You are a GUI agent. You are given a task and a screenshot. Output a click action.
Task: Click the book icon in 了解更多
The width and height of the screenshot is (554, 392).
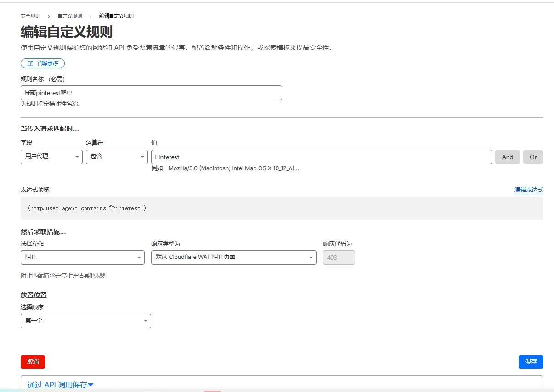tap(30, 63)
